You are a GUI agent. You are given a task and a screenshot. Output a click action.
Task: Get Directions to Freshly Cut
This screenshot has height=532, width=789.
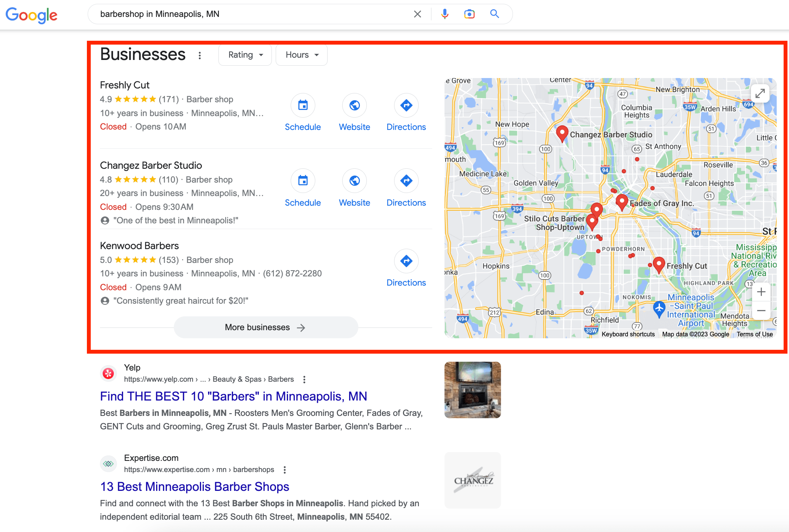coord(406,105)
